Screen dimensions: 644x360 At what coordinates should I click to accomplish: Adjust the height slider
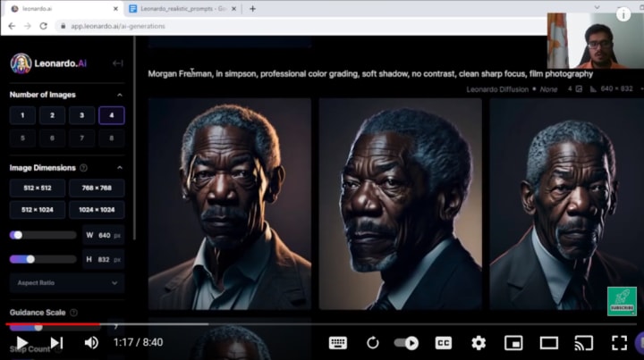click(x=43, y=259)
